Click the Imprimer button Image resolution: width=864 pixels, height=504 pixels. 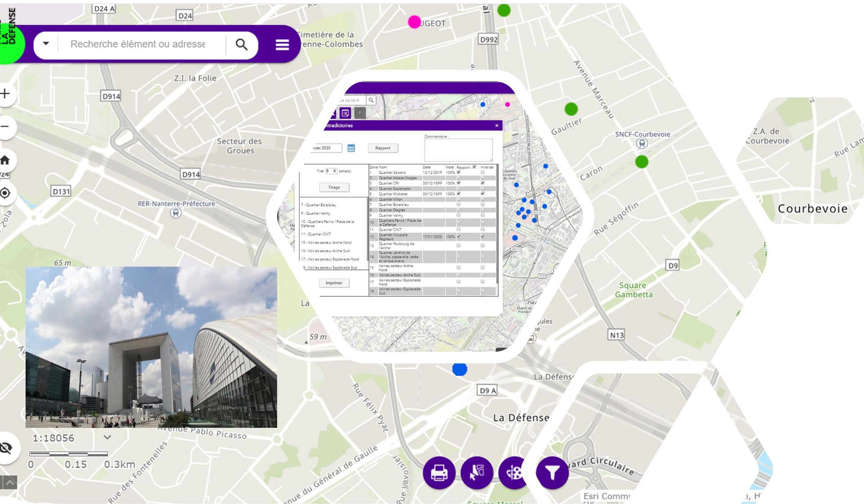(x=334, y=283)
